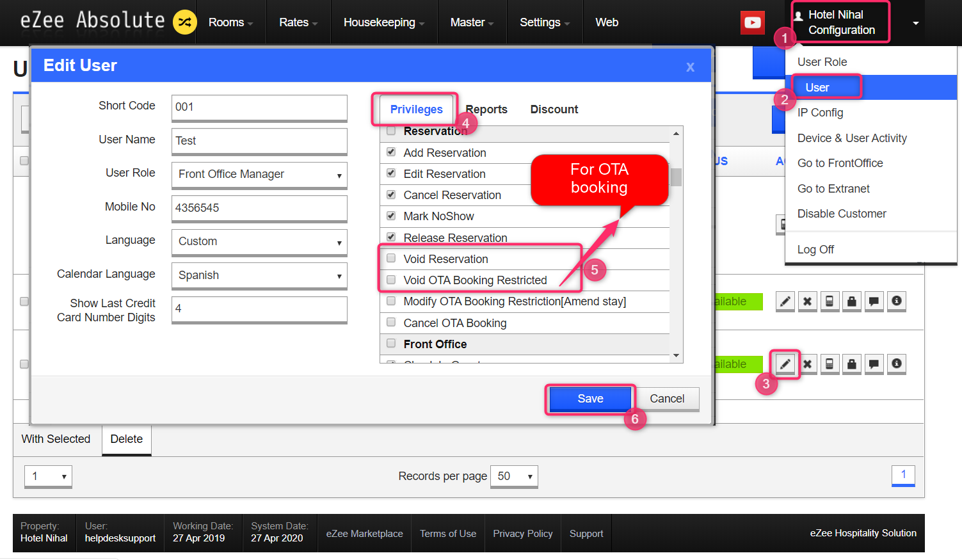
Task: Click the delete cross icon in the upper user row
Action: tap(808, 301)
